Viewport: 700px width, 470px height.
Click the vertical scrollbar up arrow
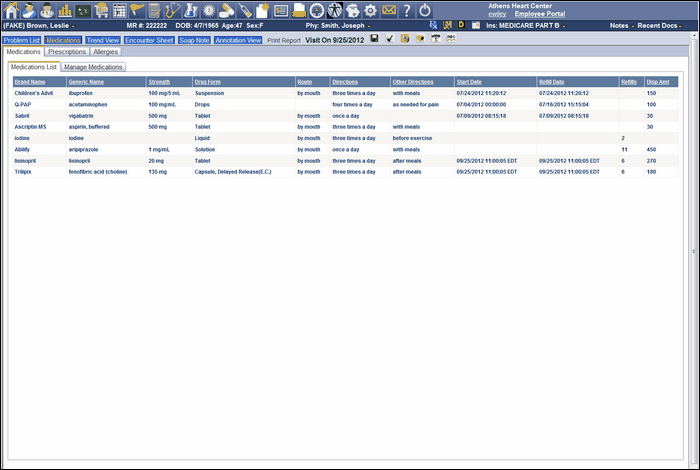(694, 35)
